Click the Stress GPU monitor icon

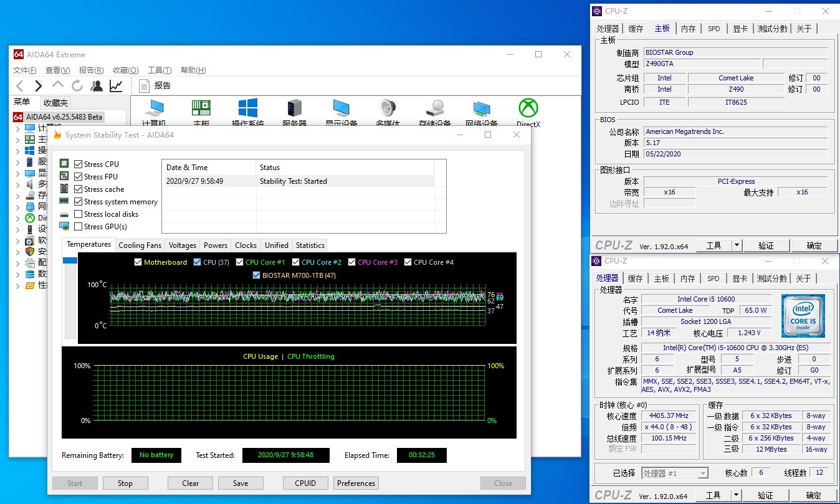(64, 226)
